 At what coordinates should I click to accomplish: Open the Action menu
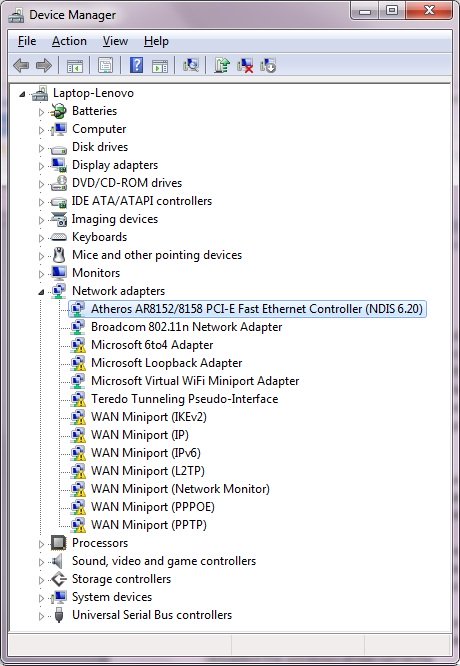pyautogui.click(x=69, y=41)
